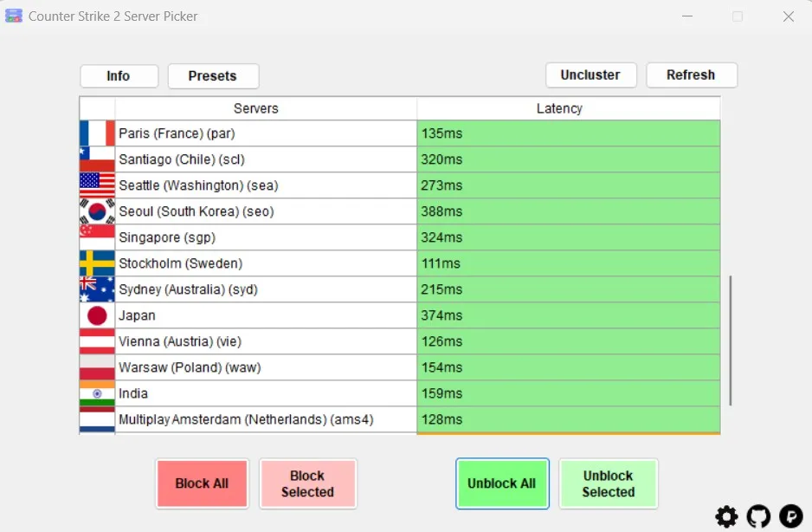This screenshot has height=532, width=812.
Task: Click the Poland flag icon
Action: click(x=97, y=367)
